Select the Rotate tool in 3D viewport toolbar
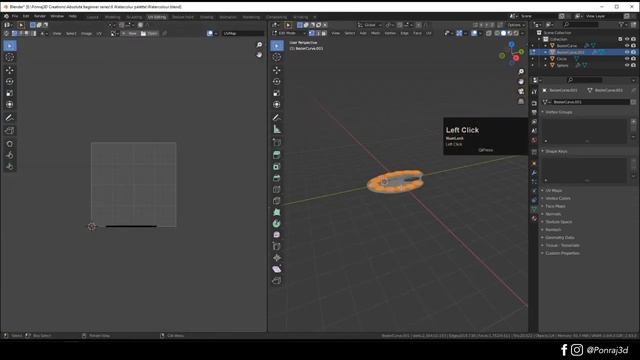 [276, 81]
